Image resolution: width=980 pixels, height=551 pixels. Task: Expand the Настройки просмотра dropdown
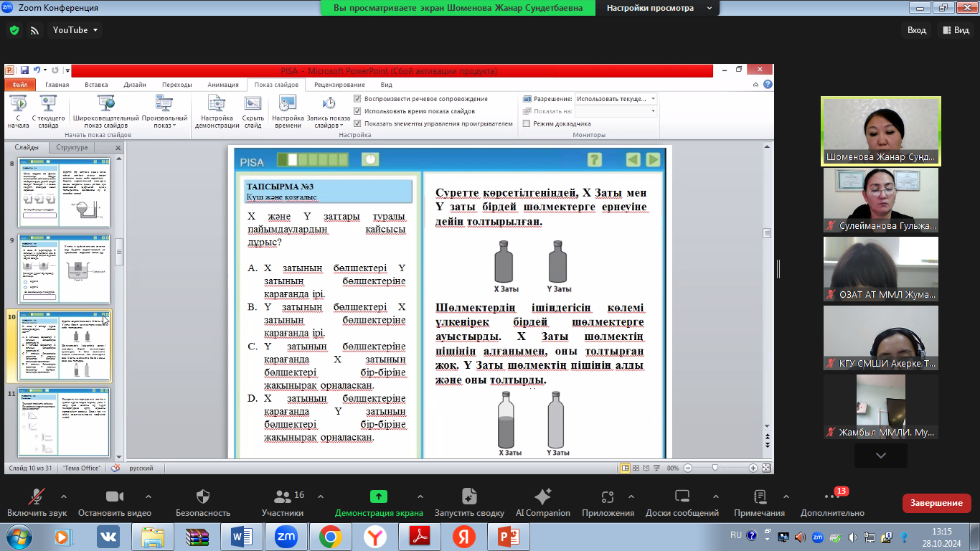[659, 8]
